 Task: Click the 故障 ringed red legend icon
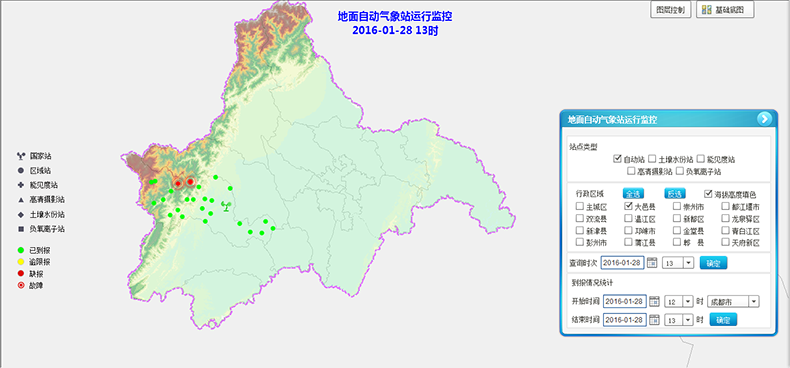[x=21, y=286]
